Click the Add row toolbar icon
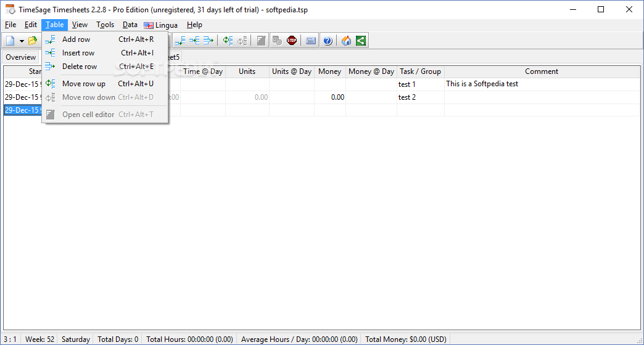This screenshot has height=345, width=644. [x=180, y=41]
